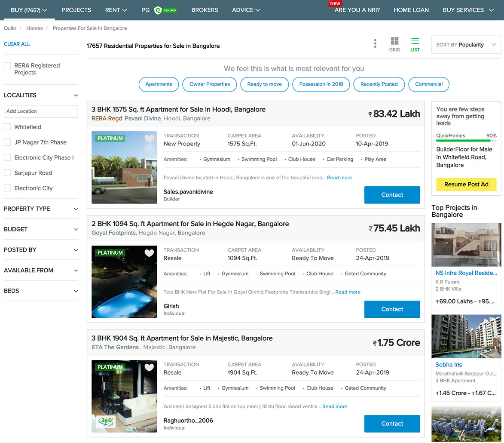Open the Sort By Popularity dropdown
This screenshot has width=504, height=443.
(466, 45)
